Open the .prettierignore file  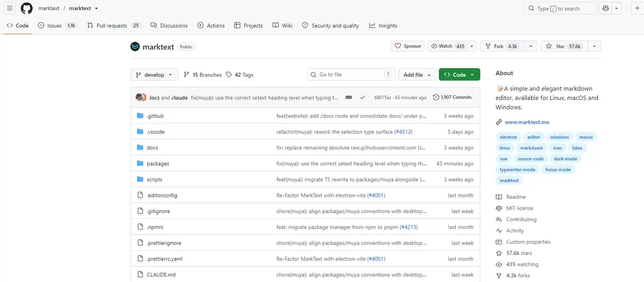coord(164,243)
